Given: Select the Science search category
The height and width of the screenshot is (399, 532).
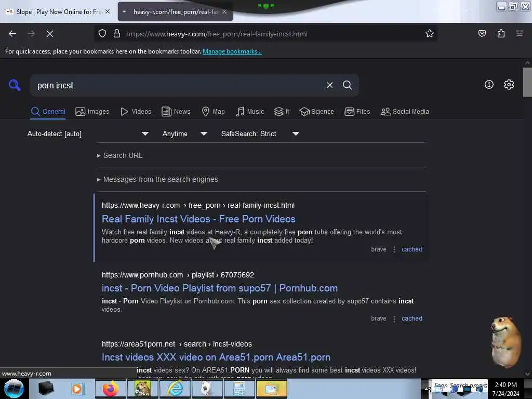Looking at the screenshot, I should pyautogui.click(x=316, y=112).
